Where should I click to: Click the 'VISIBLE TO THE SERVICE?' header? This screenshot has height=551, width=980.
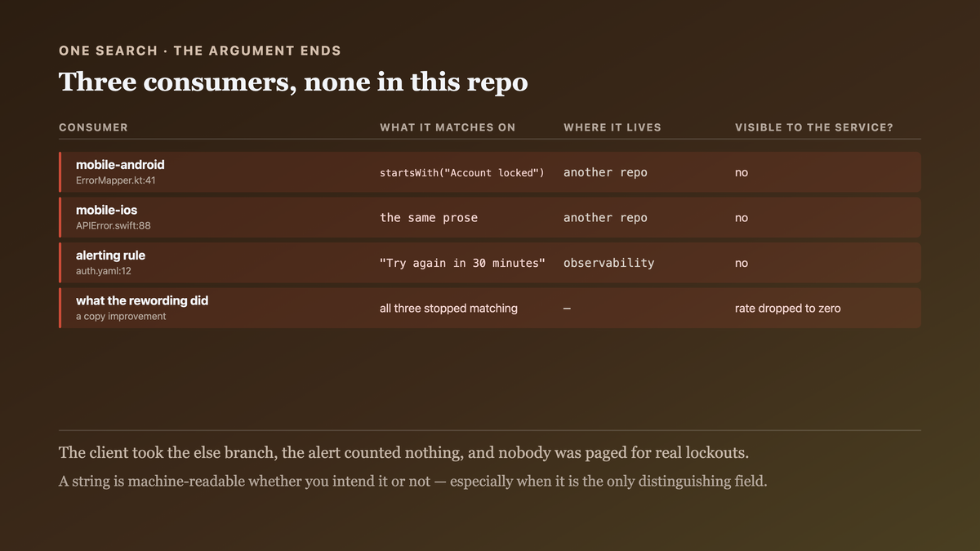(x=814, y=127)
